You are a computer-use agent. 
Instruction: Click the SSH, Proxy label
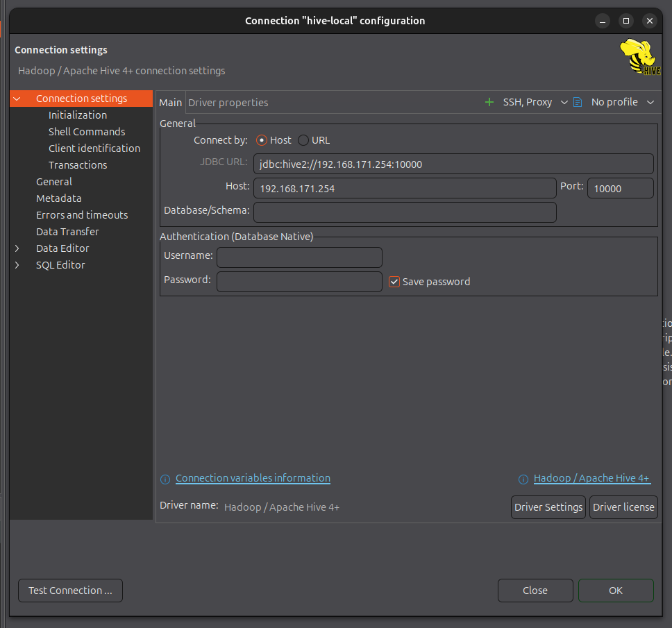tap(527, 102)
